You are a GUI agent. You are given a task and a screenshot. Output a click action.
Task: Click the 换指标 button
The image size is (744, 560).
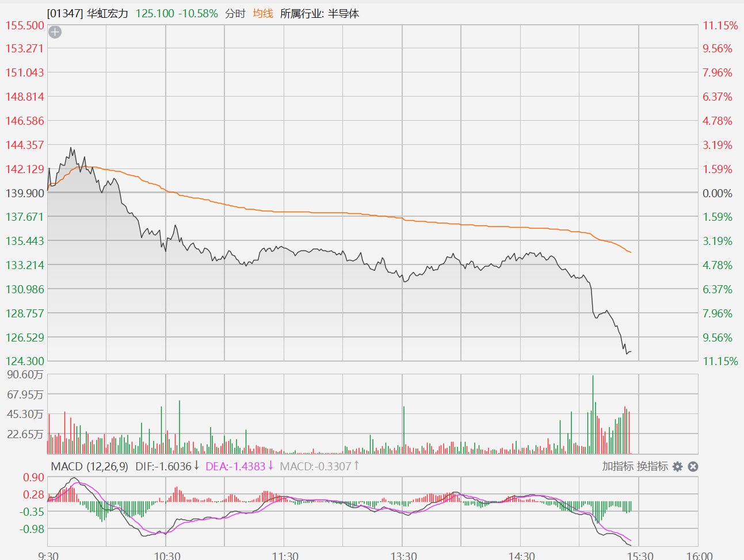tap(652, 466)
